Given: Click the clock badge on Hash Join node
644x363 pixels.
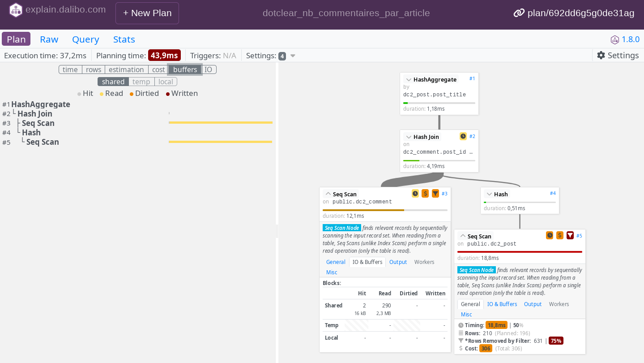Looking at the screenshot, I should click(x=463, y=136).
